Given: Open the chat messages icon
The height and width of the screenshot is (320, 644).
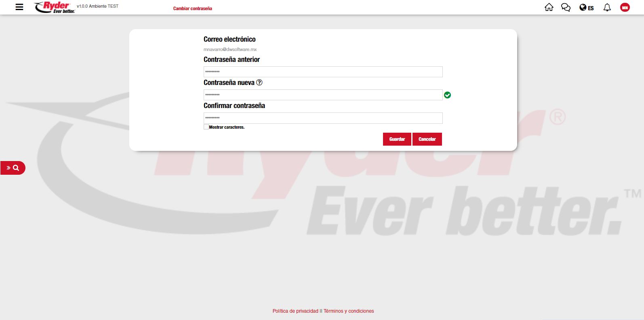Looking at the screenshot, I should 566,7.
